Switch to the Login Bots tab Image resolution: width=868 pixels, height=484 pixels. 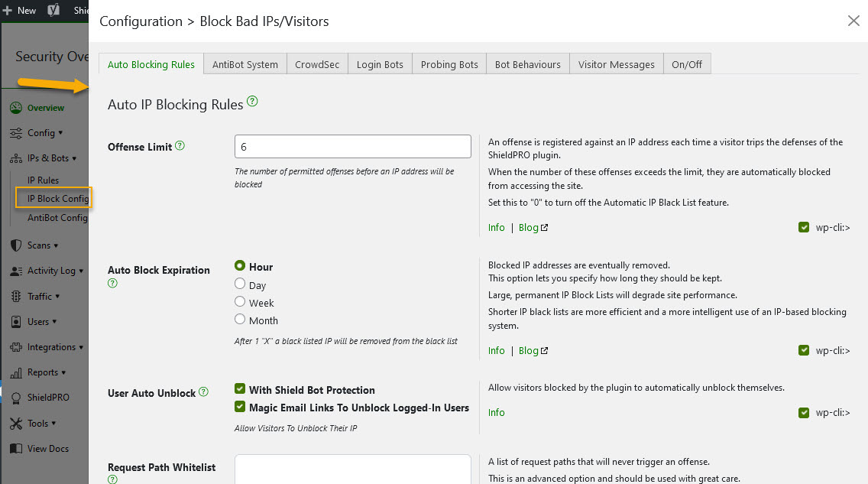coord(380,64)
